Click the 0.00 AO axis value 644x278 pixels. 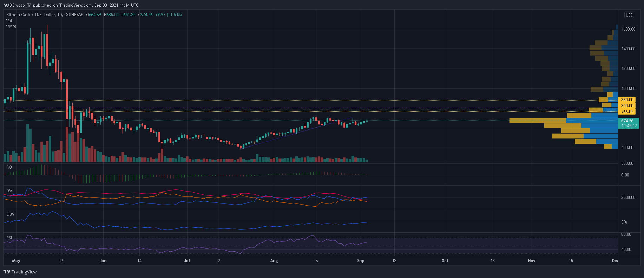[625, 175]
